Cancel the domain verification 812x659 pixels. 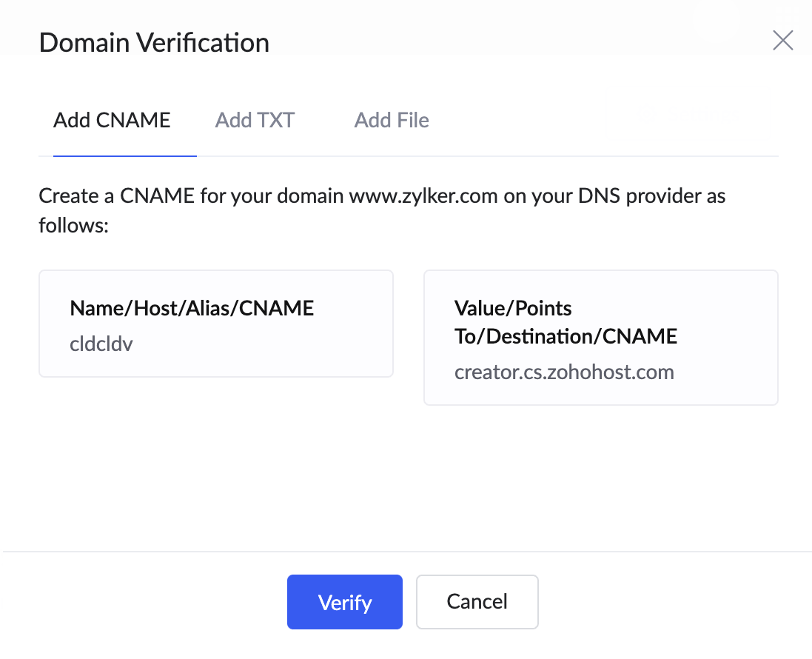(x=477, y=601)
